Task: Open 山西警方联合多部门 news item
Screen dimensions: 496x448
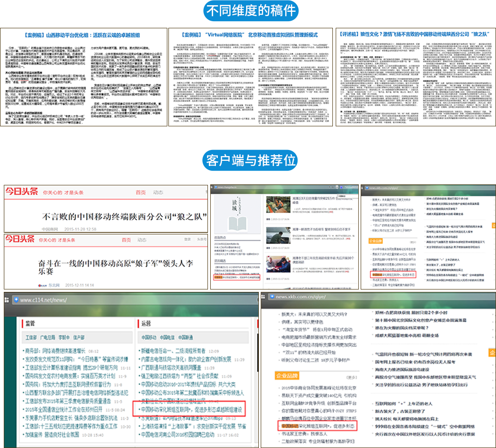Action: [76, 393]
